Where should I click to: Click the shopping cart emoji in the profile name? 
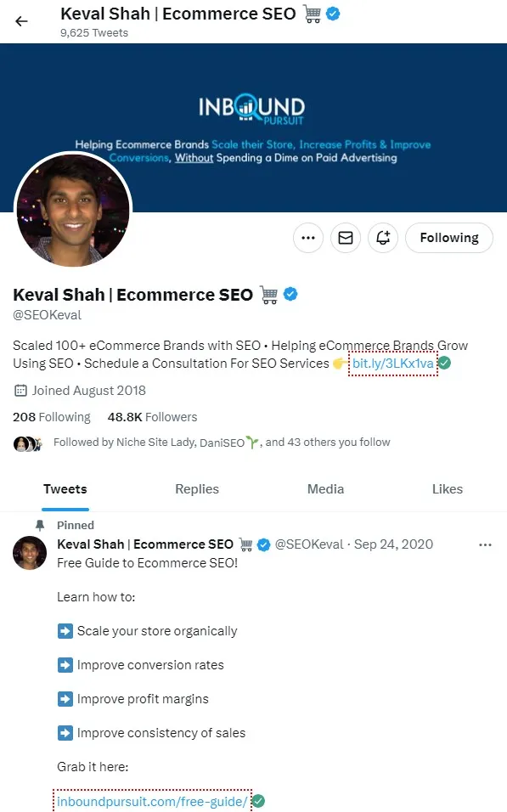(268, 294)
